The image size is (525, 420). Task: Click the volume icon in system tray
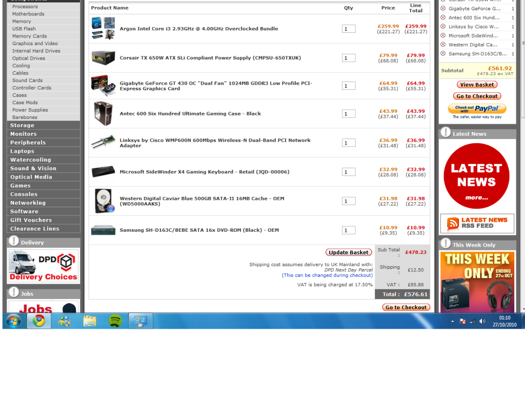482,322
